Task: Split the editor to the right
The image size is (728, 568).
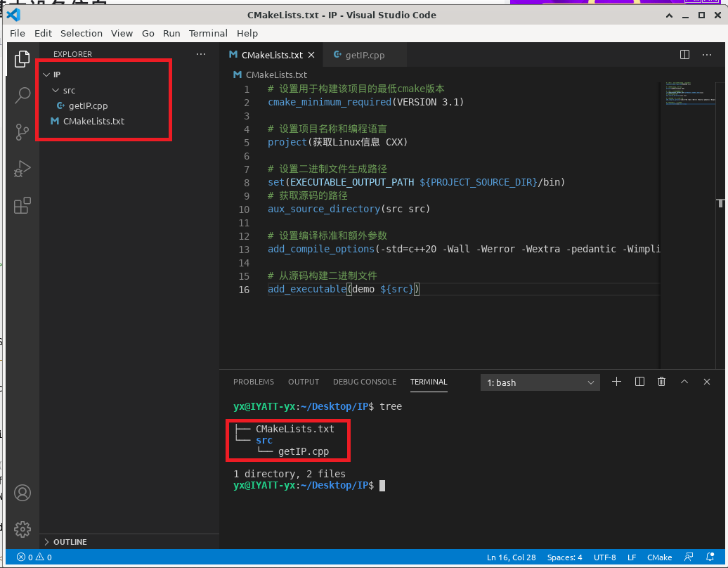Action: (x=684, y=54)
